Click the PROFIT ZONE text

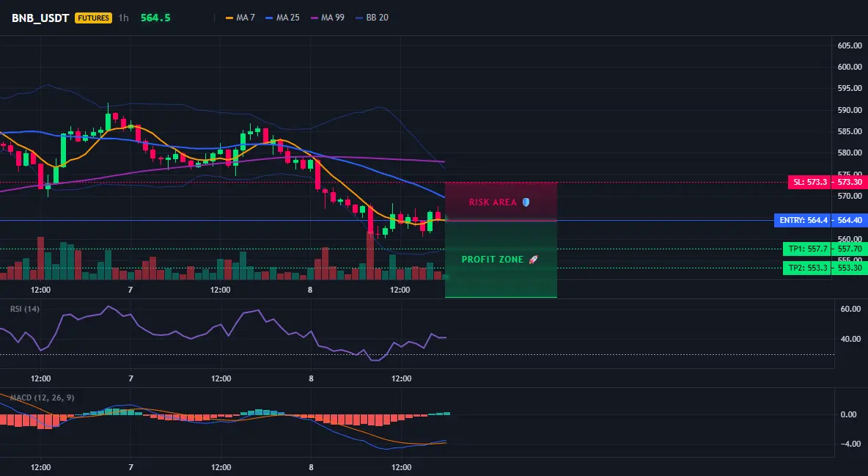click(492, 260)
